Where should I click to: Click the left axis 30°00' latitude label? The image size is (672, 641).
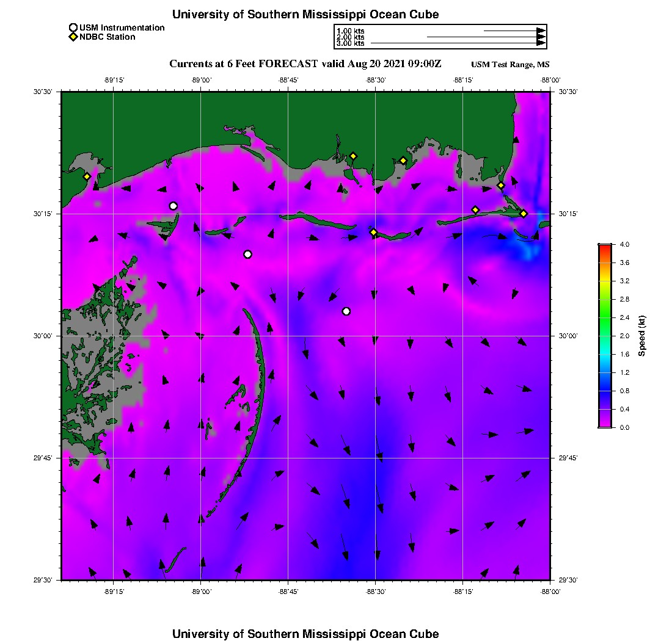click(x=46, y=336)
